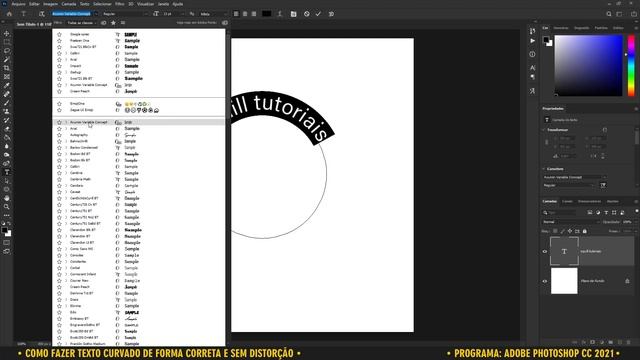
Task: Center align text in options bar
Action: (245, 14)
